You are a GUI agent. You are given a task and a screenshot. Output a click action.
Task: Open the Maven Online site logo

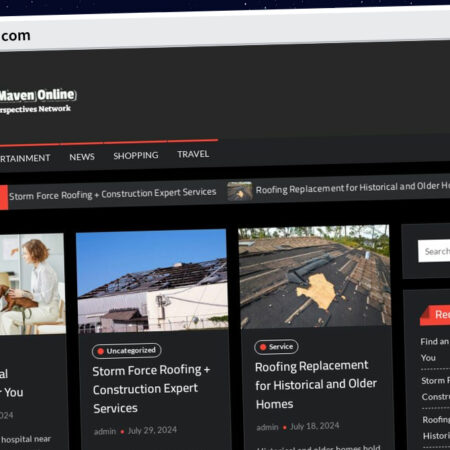click(x=38, y=95)
